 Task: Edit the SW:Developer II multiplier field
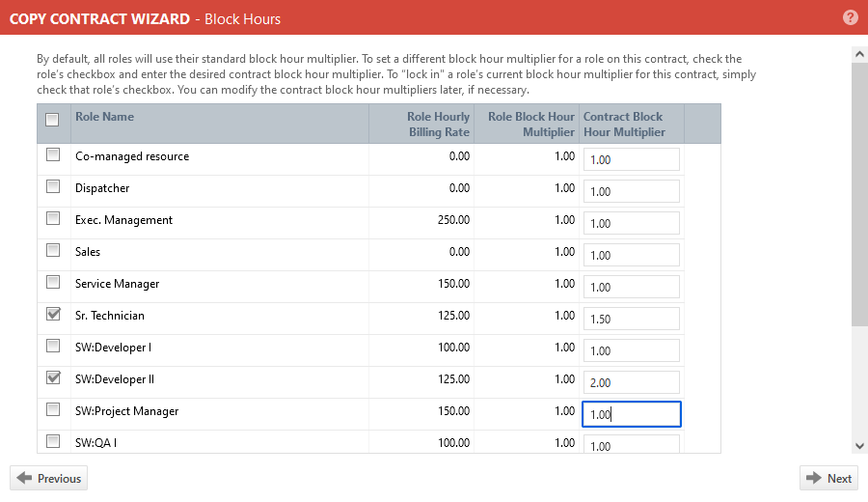coord(631,382)
